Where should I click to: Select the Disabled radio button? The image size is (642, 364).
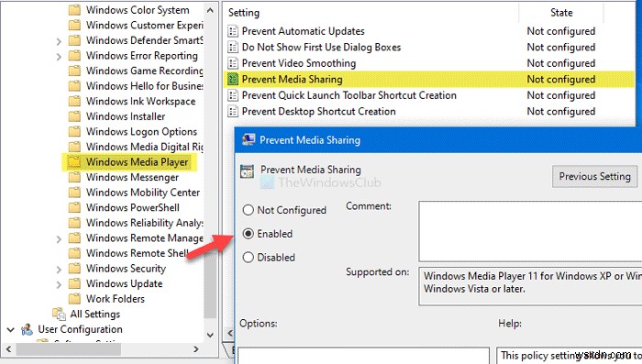pos(249,257)
